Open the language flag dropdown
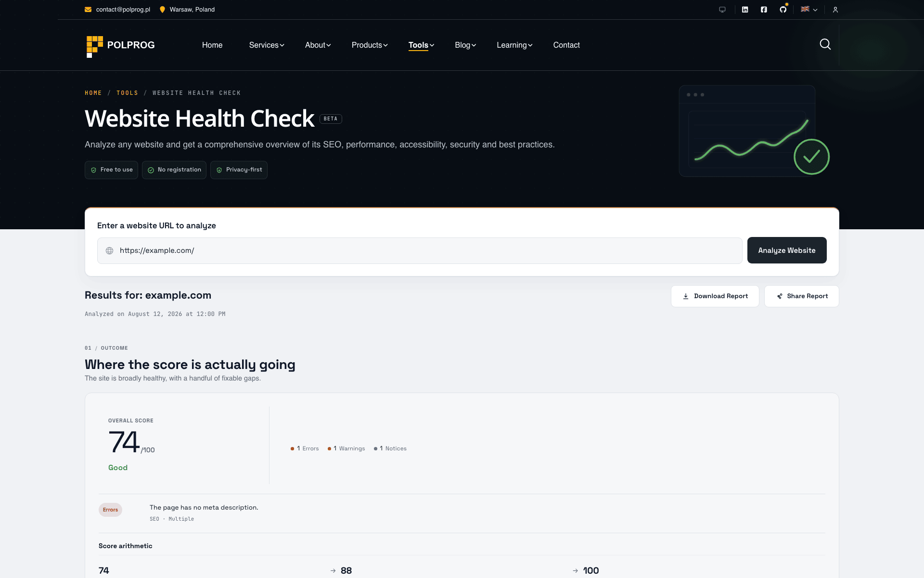Image resolution: width=924 pixels, height=578 pixels. click(809, 10)
